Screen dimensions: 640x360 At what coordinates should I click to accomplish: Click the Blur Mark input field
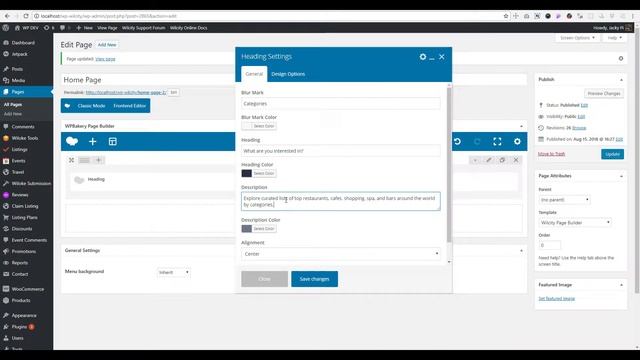[x=340, y=104]
